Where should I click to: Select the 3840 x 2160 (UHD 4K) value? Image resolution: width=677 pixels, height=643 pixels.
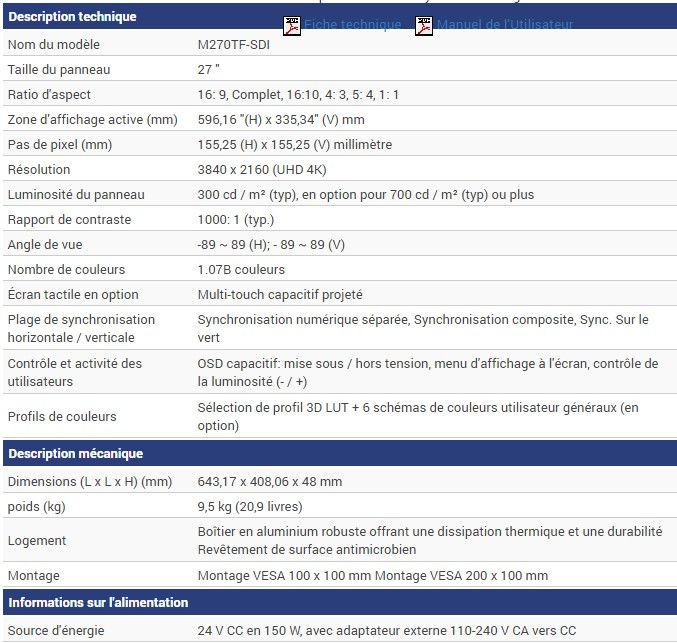point(262,170)
